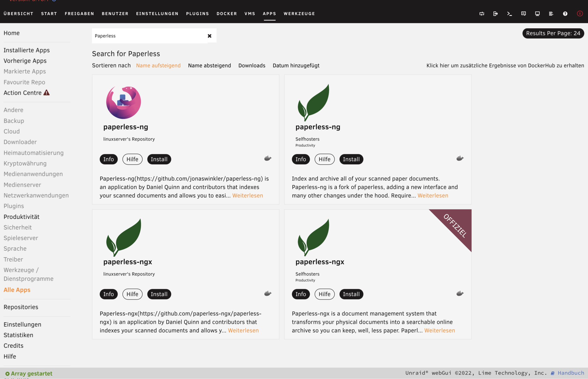Image resolution: width=588 pixels, height=379 pixels.
Task: Install linuxserver's paperless-ngx
Action: click(159, 294)
